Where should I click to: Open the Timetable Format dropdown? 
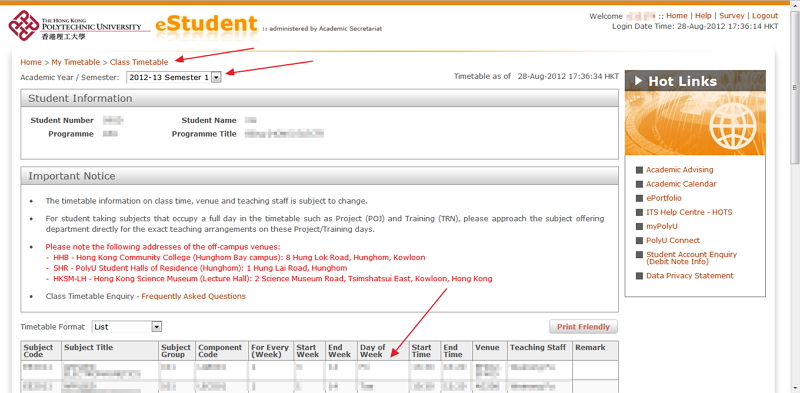[x=127, y=327]
